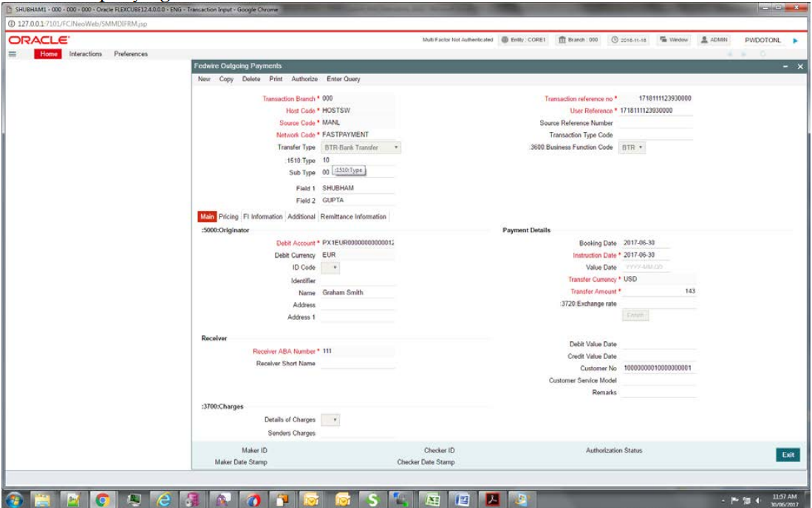Open Excel from the taskbar
The height and width of the screenshot is (508, 812).
tap(432, 500)
